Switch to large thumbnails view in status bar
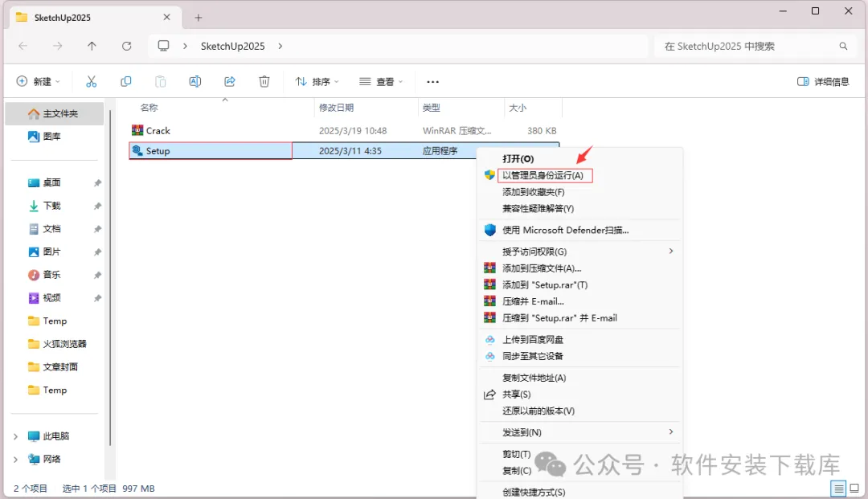Screen dimensions: 868x499 [854, 489]
